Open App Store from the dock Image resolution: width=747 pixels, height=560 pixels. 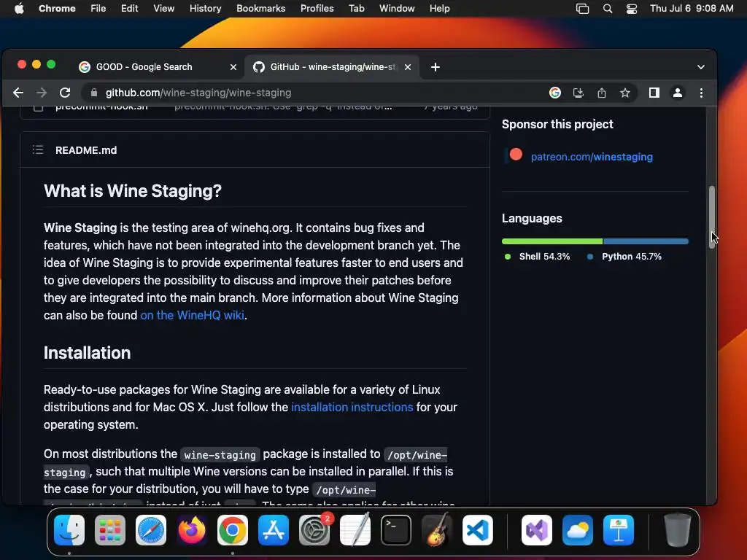274,530
